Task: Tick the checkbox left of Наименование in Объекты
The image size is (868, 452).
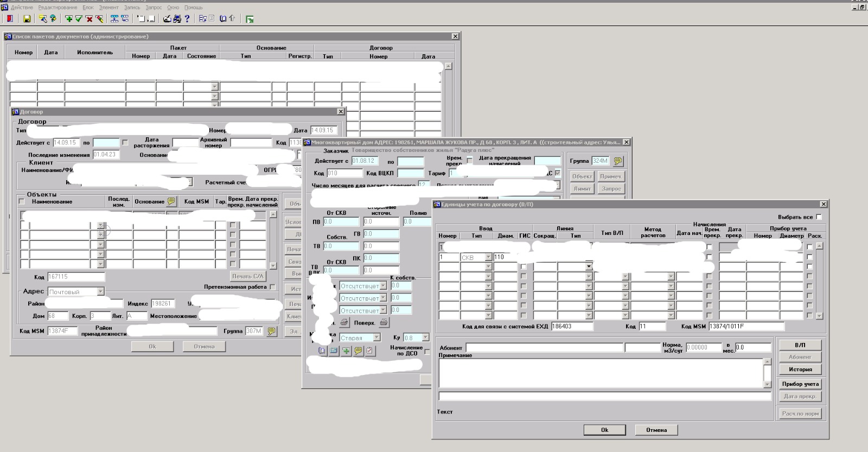Action: pyautogui.click(x=22, y=201)
